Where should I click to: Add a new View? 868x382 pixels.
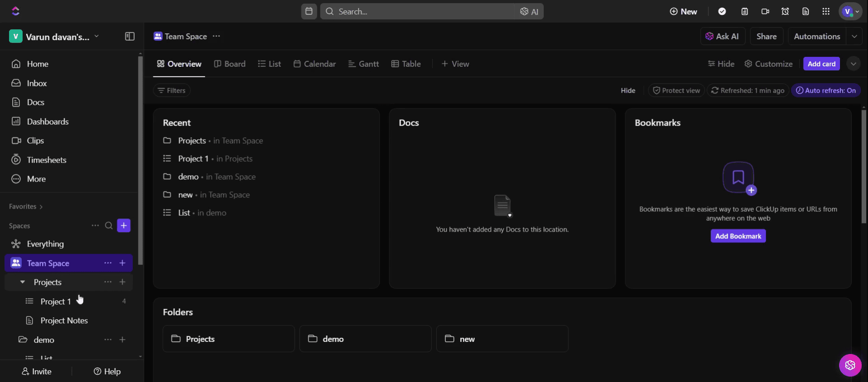(x=455, y=64)
